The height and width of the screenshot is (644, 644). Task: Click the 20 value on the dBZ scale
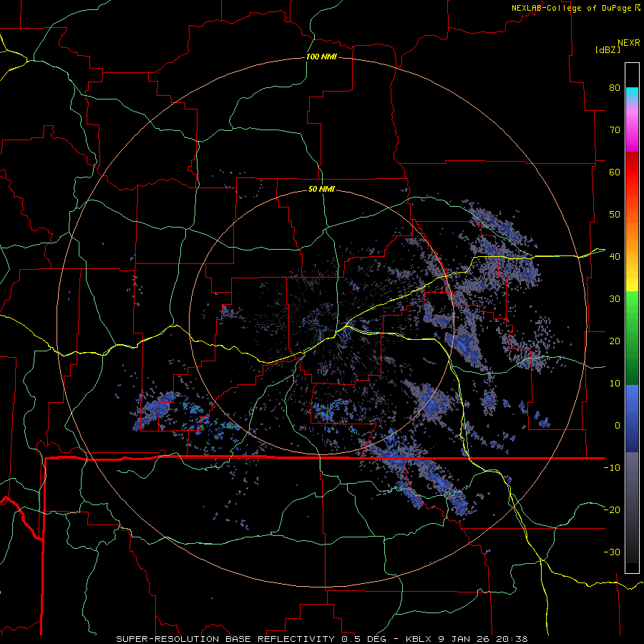[x=615, y=341]
